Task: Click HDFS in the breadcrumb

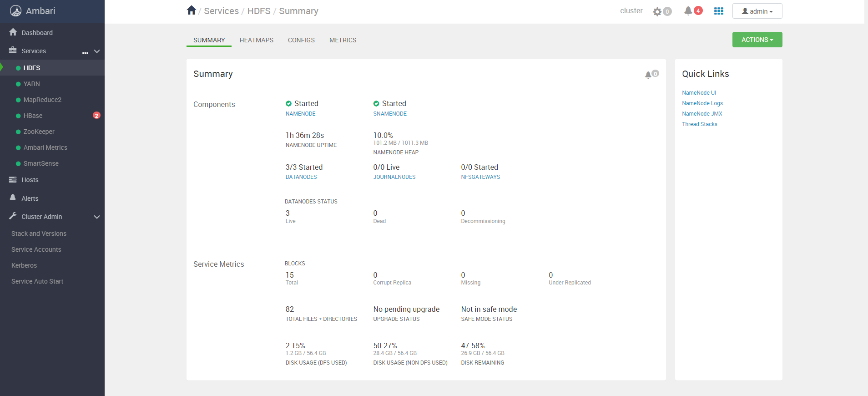Action: tap(259, 11)
